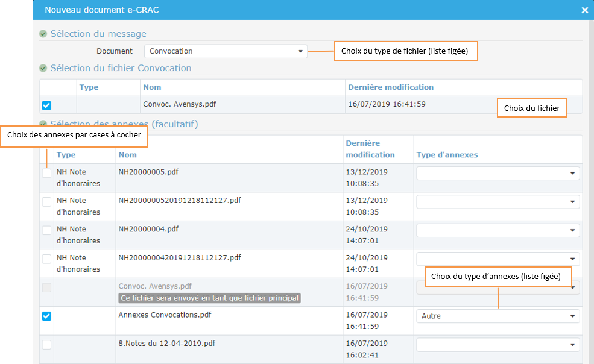This screenshot has width=594, height=364.
Task: Select the NH20000004.pdf annex checkbox
Action: click(46, 230)
